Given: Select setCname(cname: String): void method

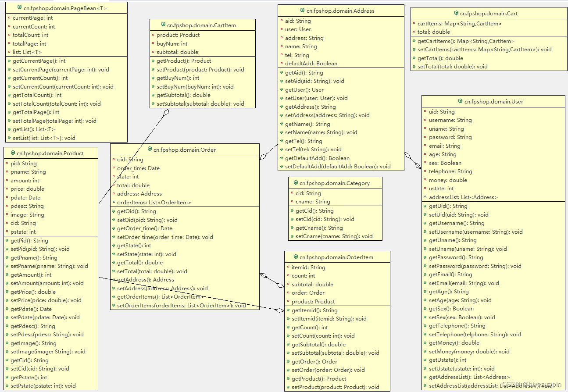Looking at the screenshot, I should [334, 236].
